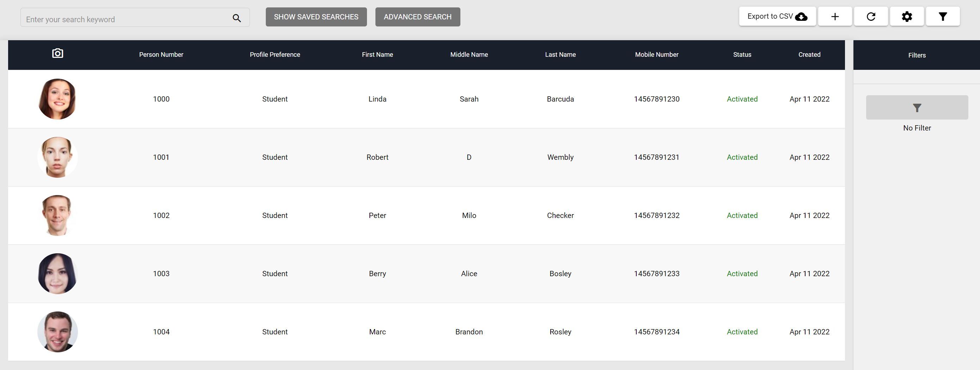The image size is (980, 370).
Task: Sort by Middle Name column header
Action: tap(469, 54)
